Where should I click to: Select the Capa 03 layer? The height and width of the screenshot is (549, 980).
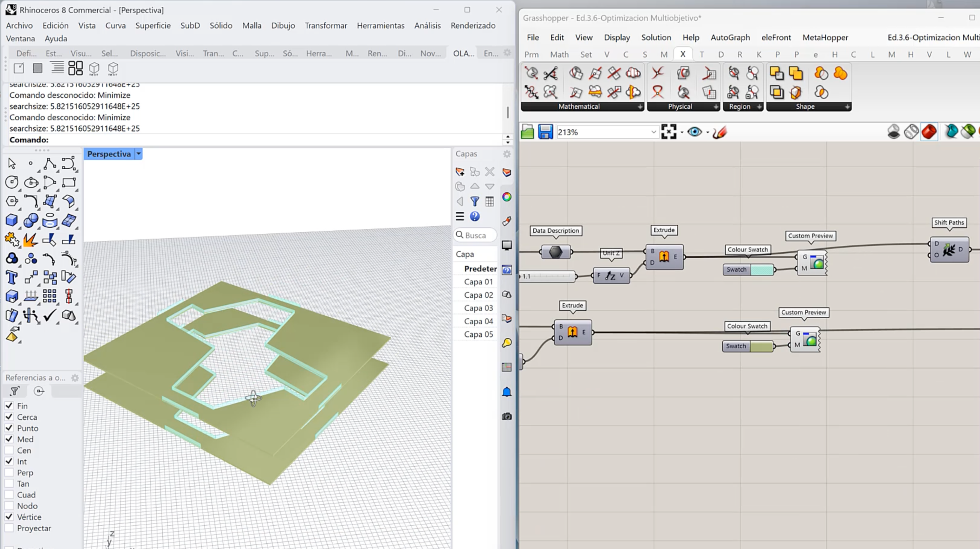pyautogui.click(x=478, y=308)
